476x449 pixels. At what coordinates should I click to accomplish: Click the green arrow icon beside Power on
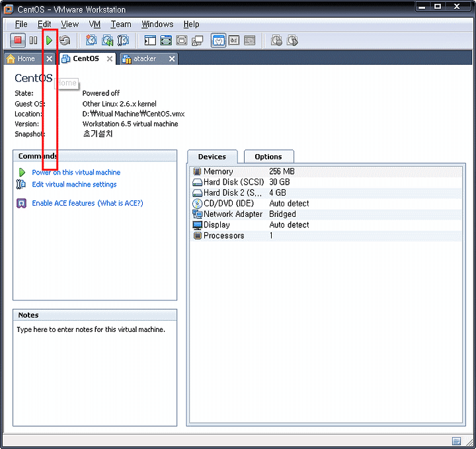(22, 173)
